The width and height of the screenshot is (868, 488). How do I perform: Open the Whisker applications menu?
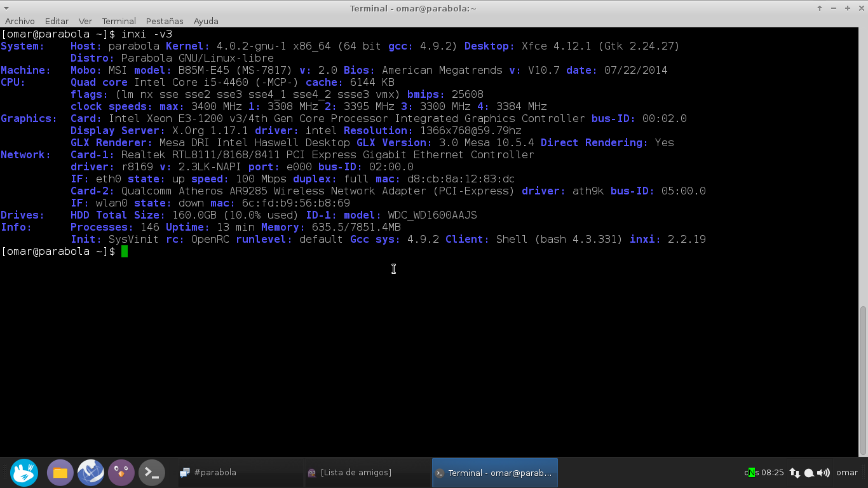coord(24,473)
